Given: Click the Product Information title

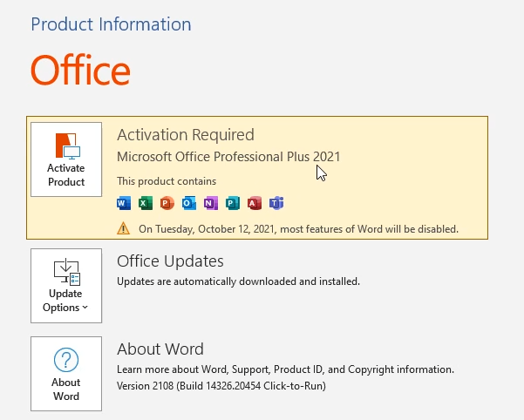Looking at the screenshot, I should tap(111, 24).
